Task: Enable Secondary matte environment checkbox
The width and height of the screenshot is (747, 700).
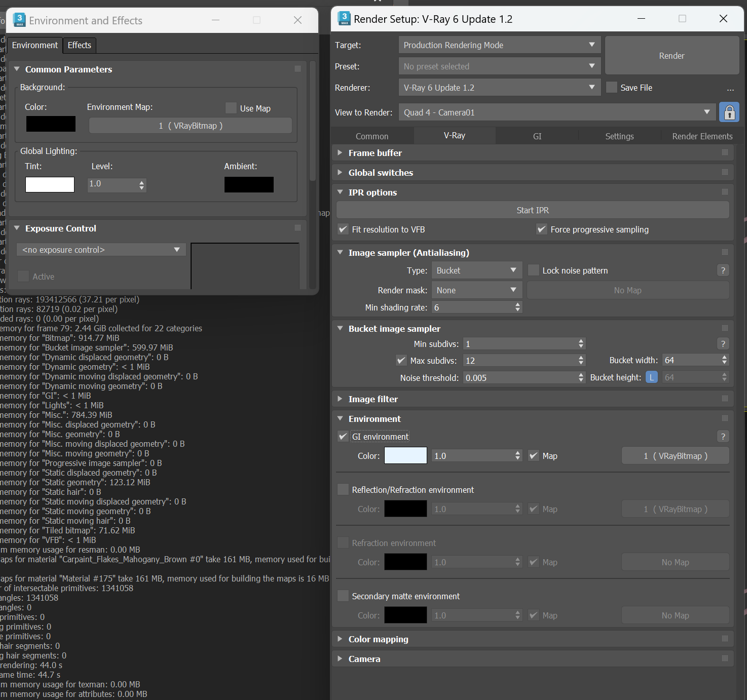Action: 343,596
